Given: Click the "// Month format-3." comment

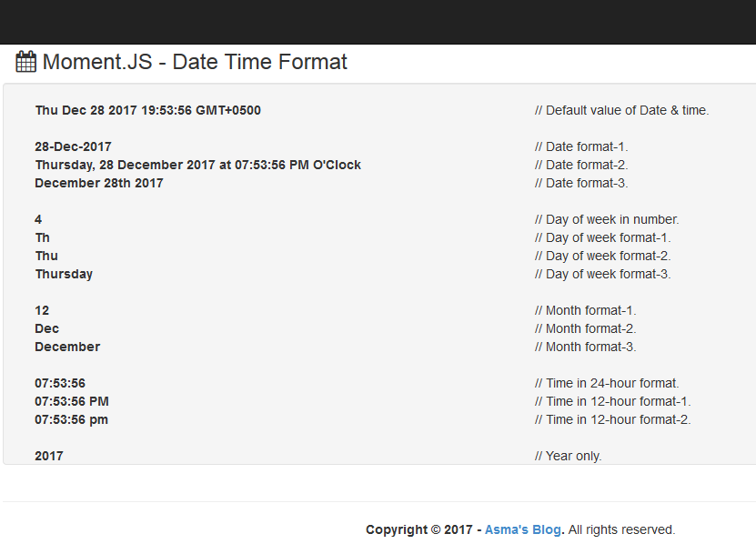Looking at the screenshot, I should point(585,347).
